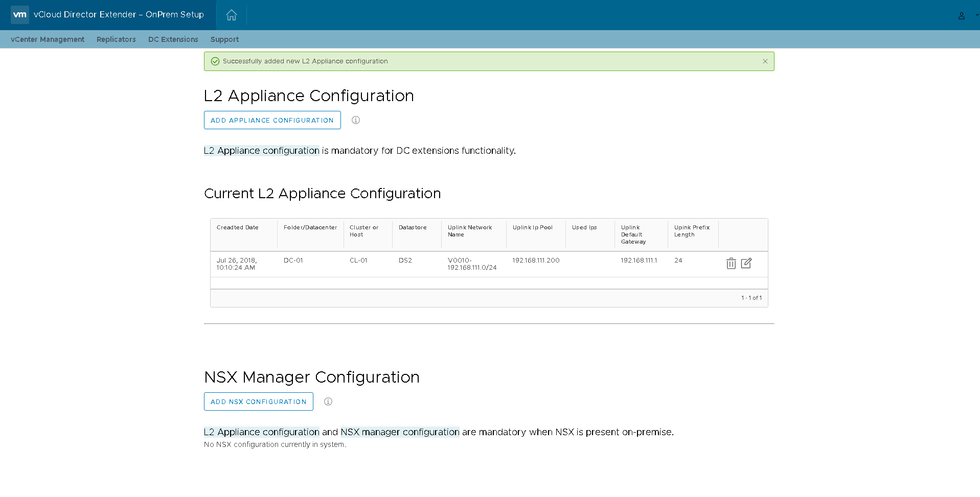
Task: Click Uplink Network Name column header
Action: [470, 231]
